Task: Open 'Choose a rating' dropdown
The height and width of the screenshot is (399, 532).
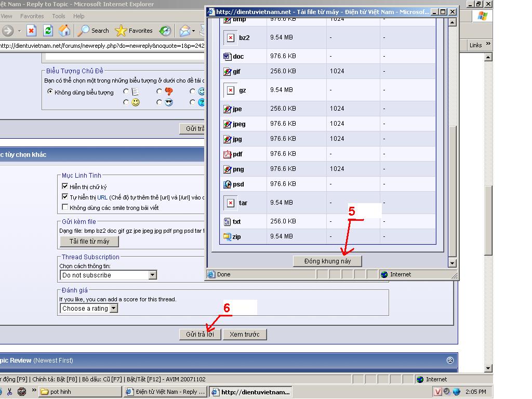Action: [89, 309]
